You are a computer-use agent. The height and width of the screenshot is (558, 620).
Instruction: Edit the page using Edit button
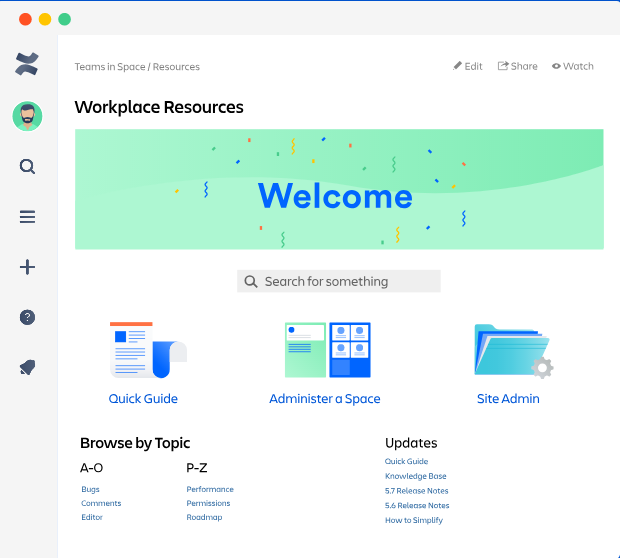468,66
